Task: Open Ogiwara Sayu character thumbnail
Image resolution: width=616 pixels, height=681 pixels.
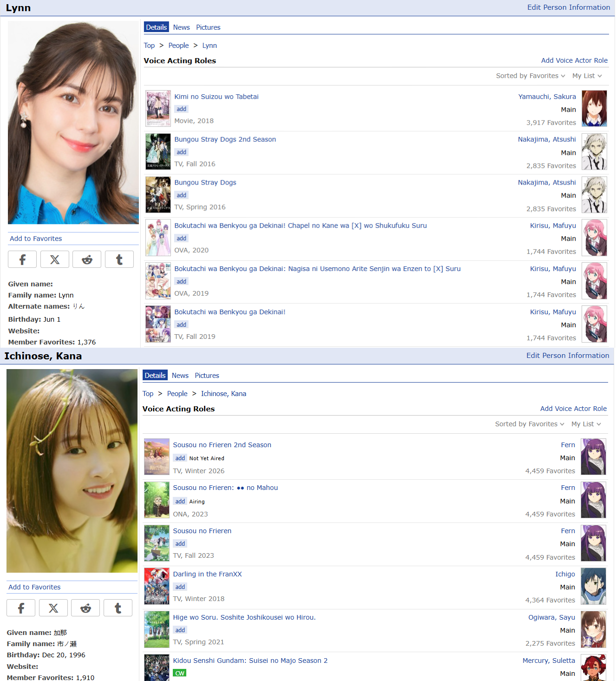Action: 594,629
